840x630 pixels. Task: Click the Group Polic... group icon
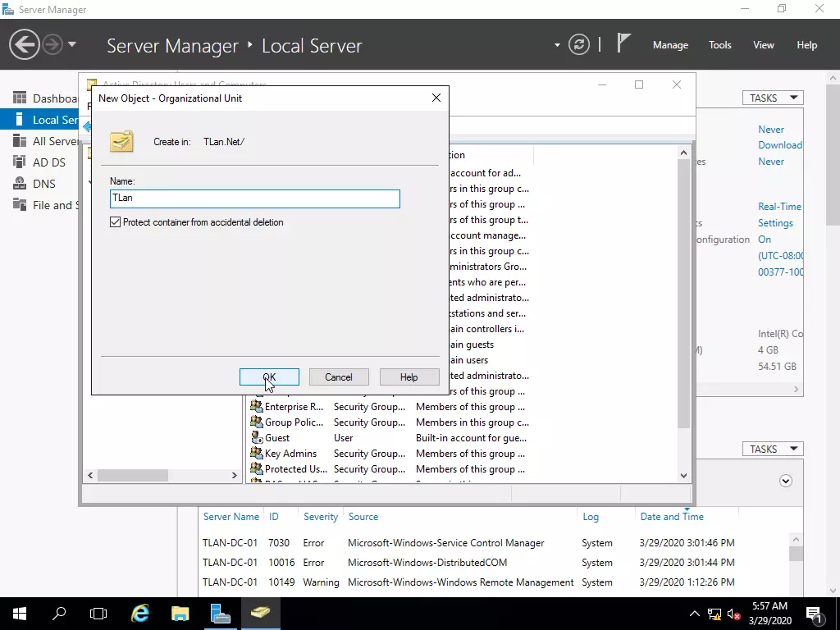(257, 422)
